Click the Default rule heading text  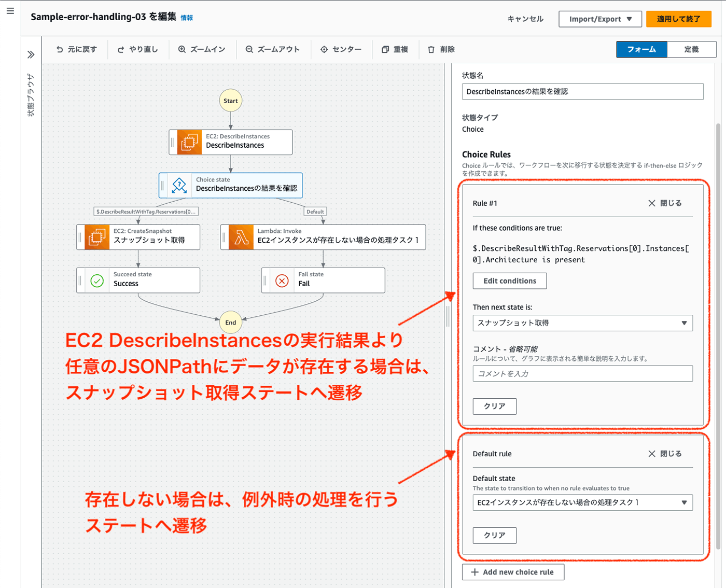(x=492, y=454)
